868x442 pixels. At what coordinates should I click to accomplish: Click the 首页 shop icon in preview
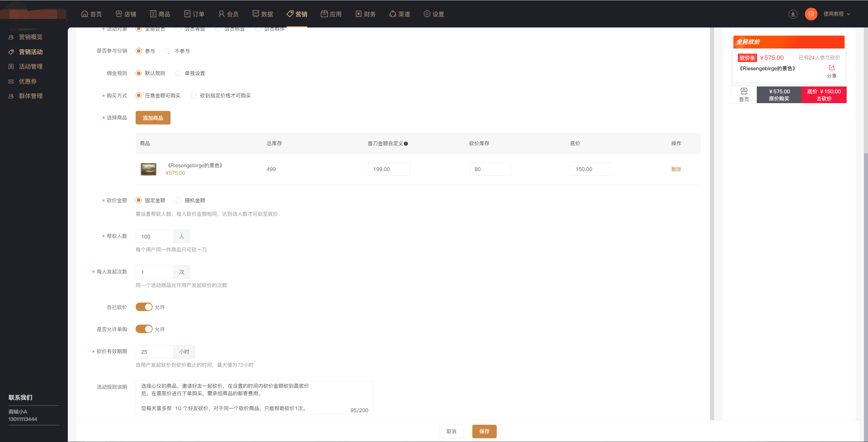[x=744, y=91]
